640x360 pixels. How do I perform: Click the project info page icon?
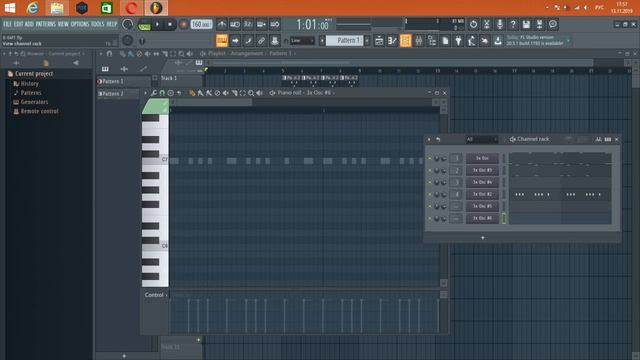(x=445, y=40)
